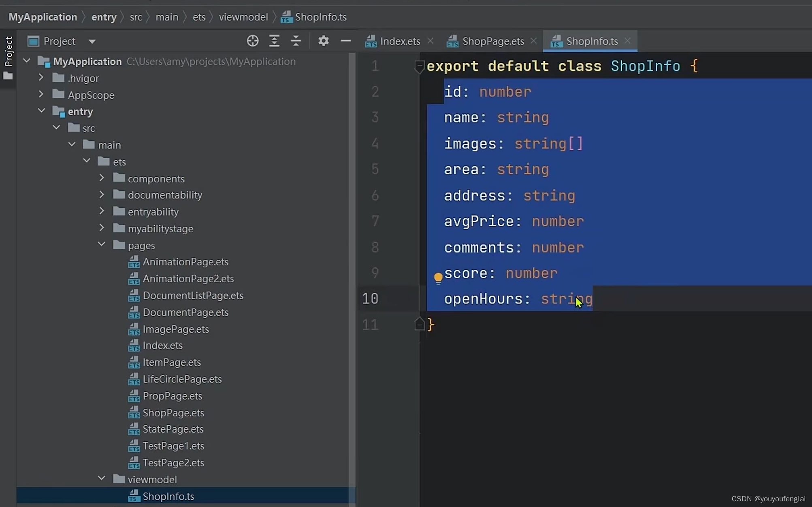Click line number 5 in the gutter
The width and height of the screenshot is (812, 507).
pos(375,169)
